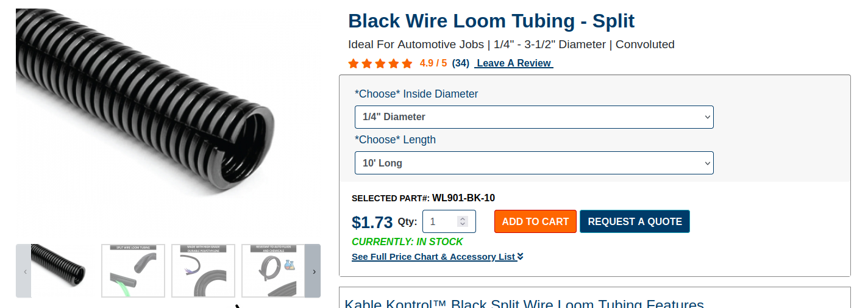Expand See Full Price Chart & Accessory List
Image resolution: width=868 pixels, height=308 pixels.
pyautogui.click(x=433, y=257)
